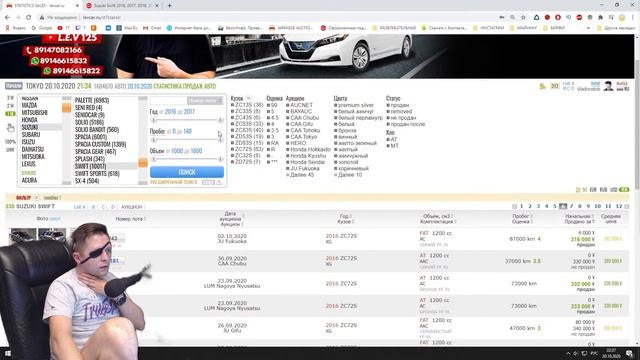
Task: Sort by the Номер лота column header
Action: pos(131,219)
